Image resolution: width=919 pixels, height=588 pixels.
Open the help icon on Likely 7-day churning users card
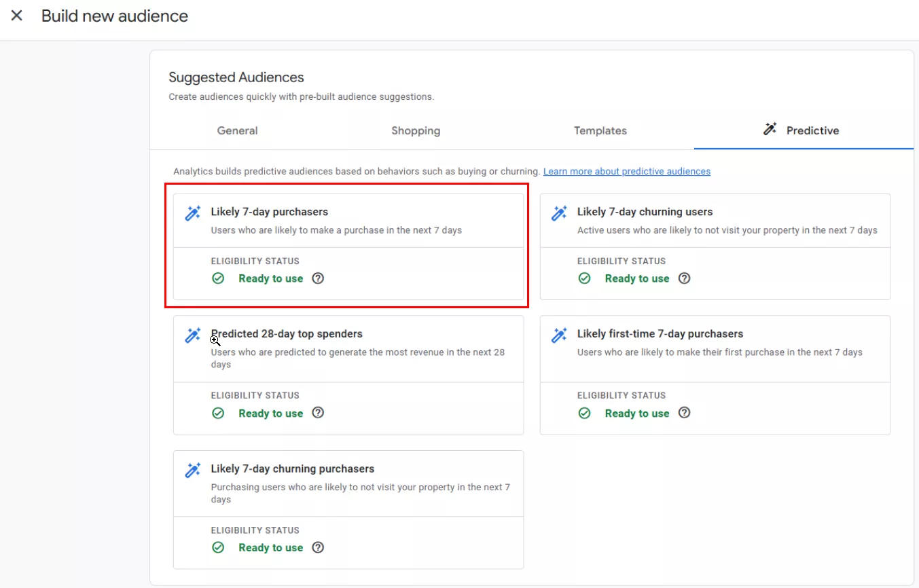(684, 278)
